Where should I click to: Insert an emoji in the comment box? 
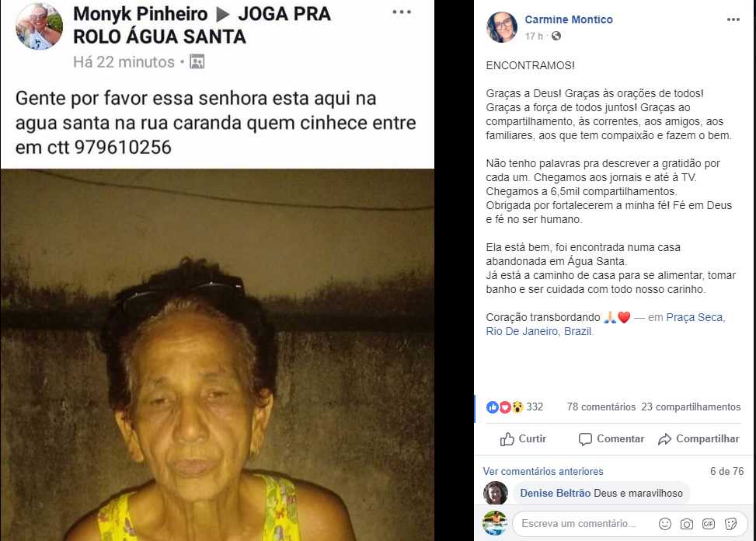pos(664,524)
